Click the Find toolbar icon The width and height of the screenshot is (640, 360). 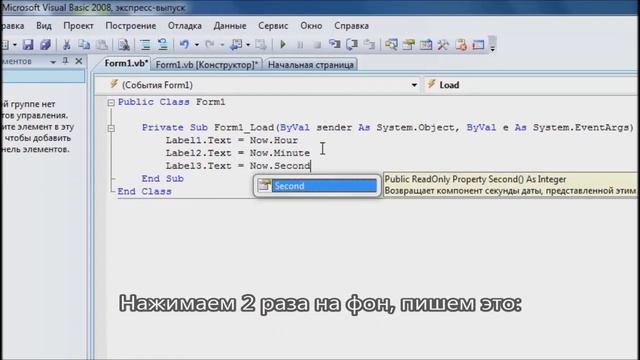(124, 44)
